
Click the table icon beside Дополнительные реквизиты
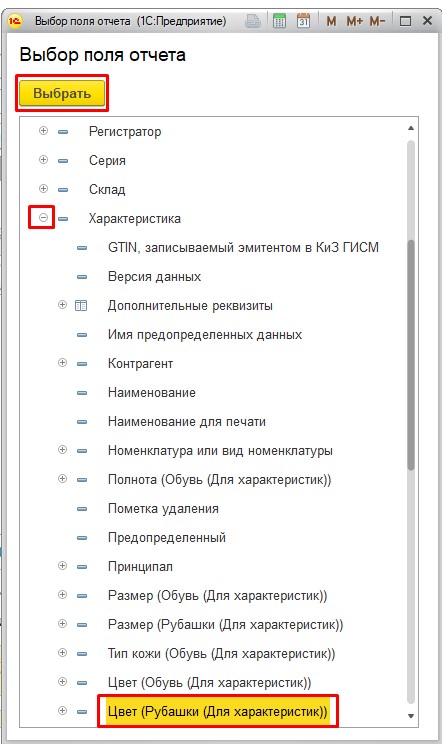[81, 305]
